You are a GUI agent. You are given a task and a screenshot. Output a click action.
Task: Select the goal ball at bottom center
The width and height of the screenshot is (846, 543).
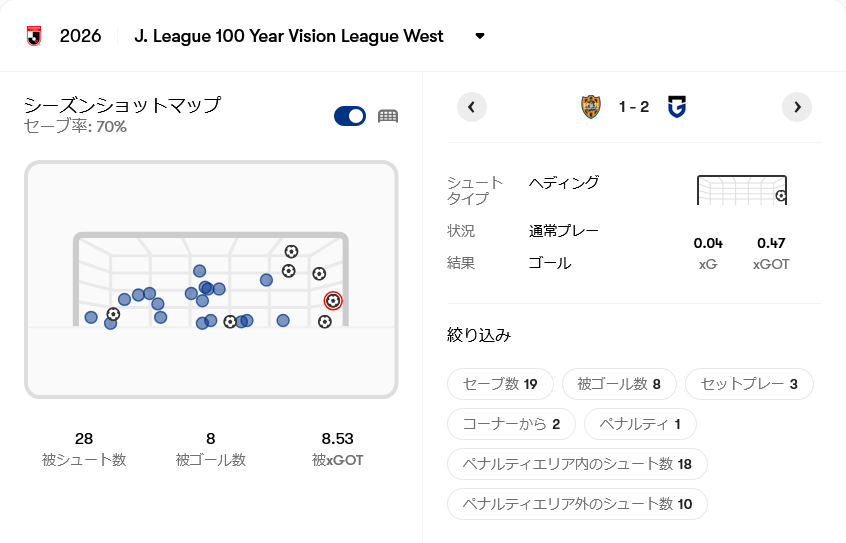click(x=230, y=322)
